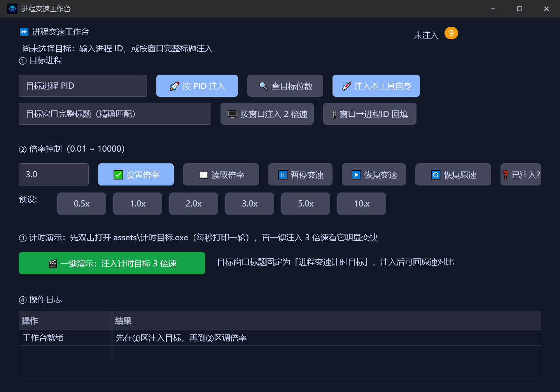The height and width of the screenshot is (392, 560).
Task: Click the syringe icon on 注入本工具自身
Action: (346, 86)
